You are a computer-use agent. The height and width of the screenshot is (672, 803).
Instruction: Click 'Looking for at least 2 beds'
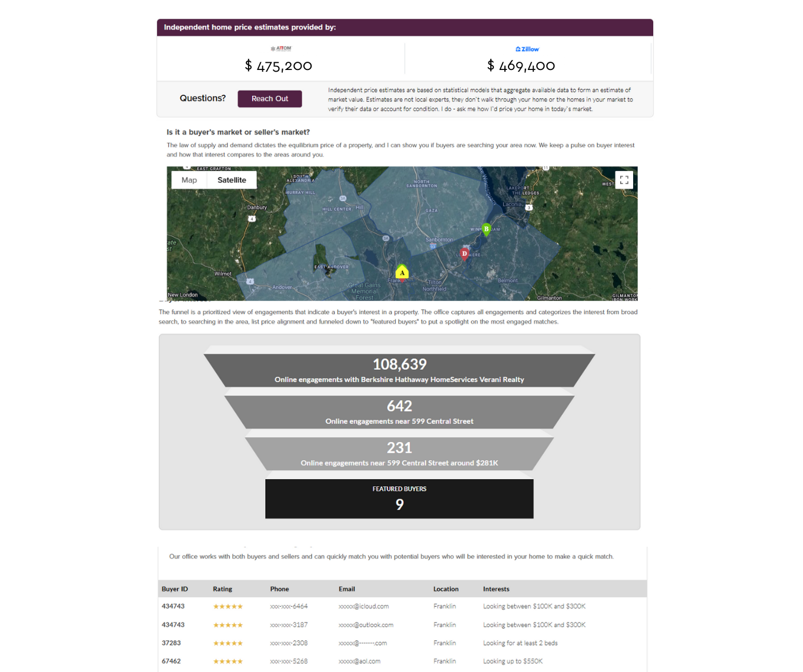pos(520,643)
